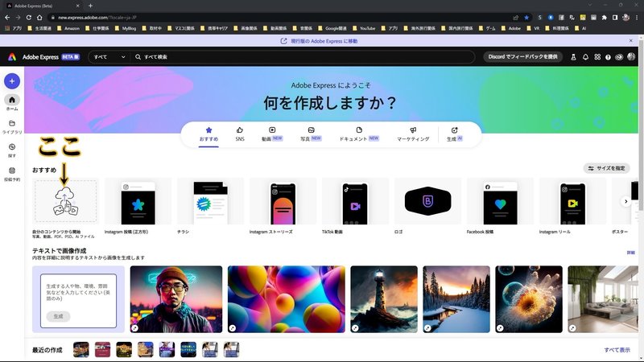Click the share icon in address bar
This screenshot has height=362, width=644.
515,17
